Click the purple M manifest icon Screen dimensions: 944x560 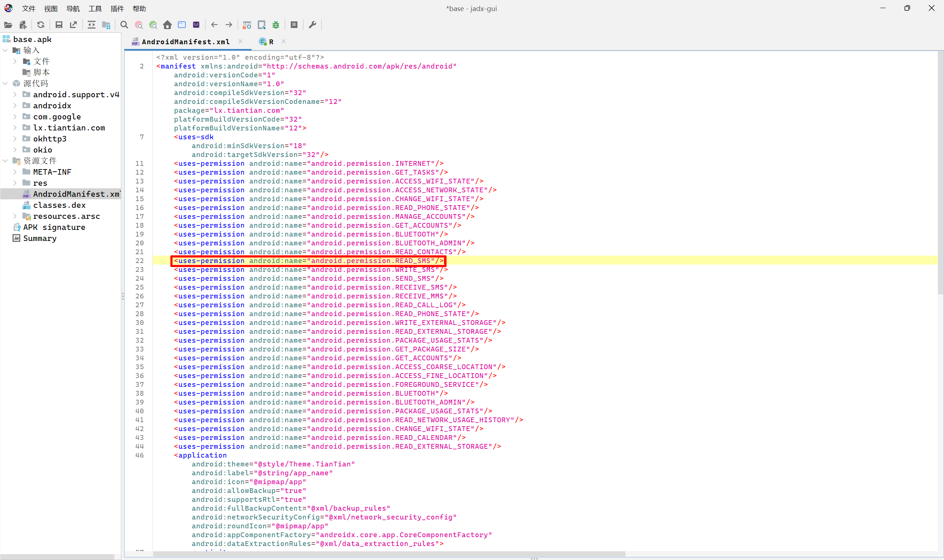pyautogui.click(x=196, y=25)
